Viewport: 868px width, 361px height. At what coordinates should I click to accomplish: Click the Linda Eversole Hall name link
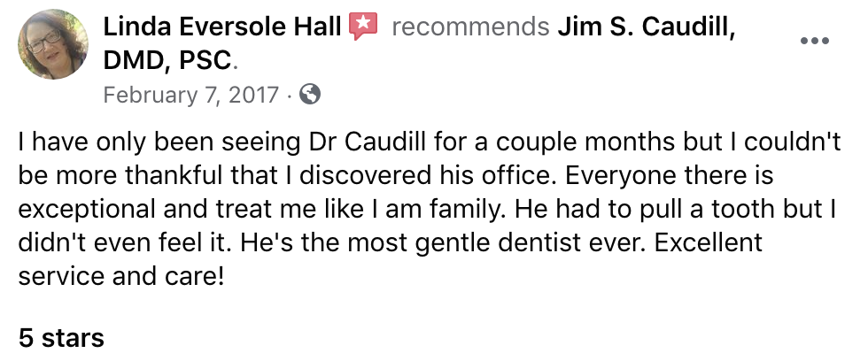point(221,28)
